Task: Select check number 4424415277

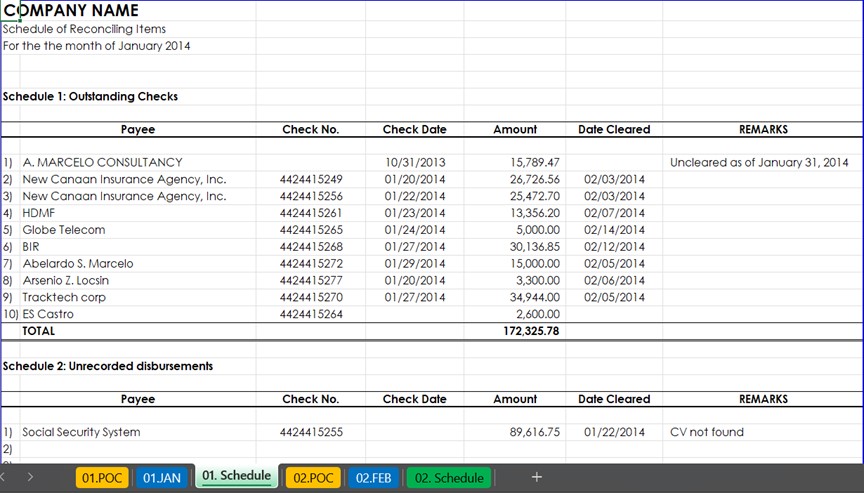Action: point(311,280)
